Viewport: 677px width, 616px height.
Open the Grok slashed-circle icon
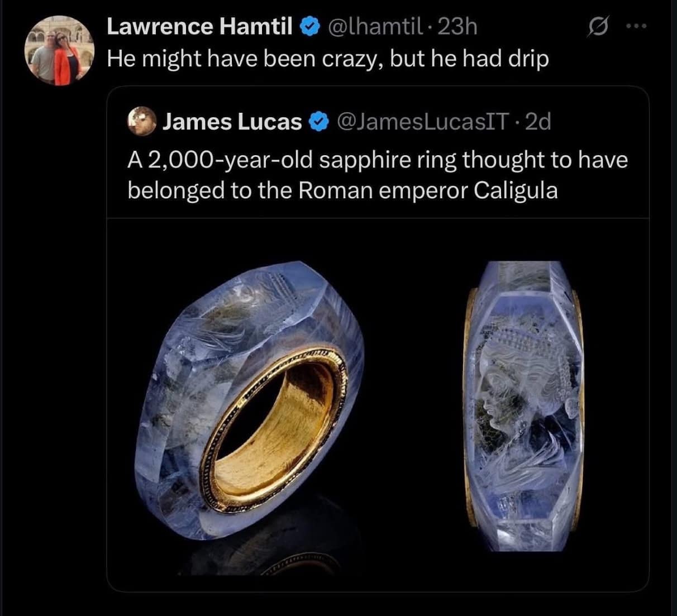pyautogui.click(x=598, y=28)
